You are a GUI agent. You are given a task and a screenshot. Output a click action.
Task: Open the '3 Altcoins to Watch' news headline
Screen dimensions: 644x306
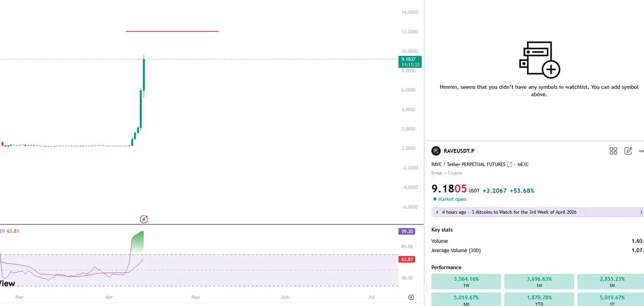[524, 212]
